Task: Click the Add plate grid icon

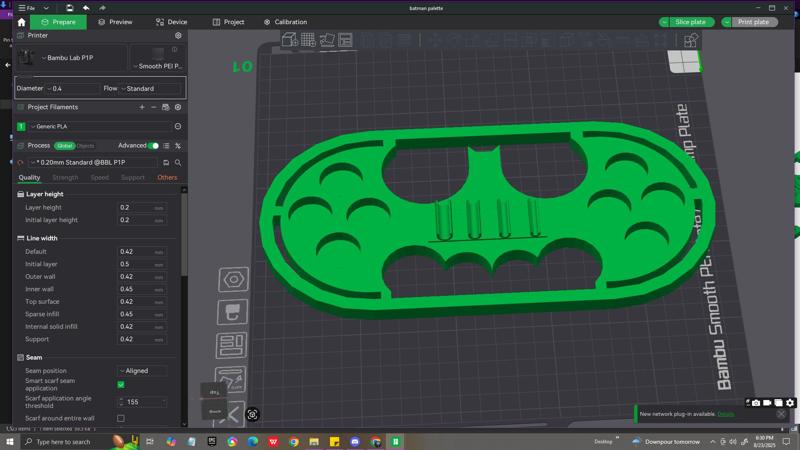Action: (308, 40)
